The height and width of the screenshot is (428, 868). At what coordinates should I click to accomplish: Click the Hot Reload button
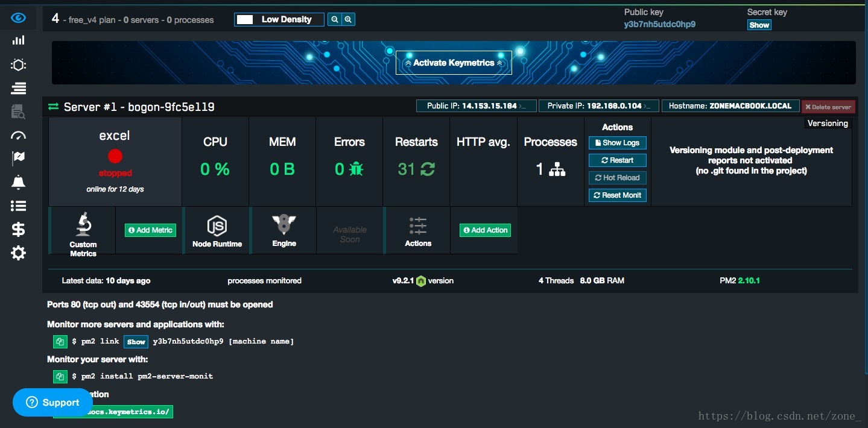617,178
